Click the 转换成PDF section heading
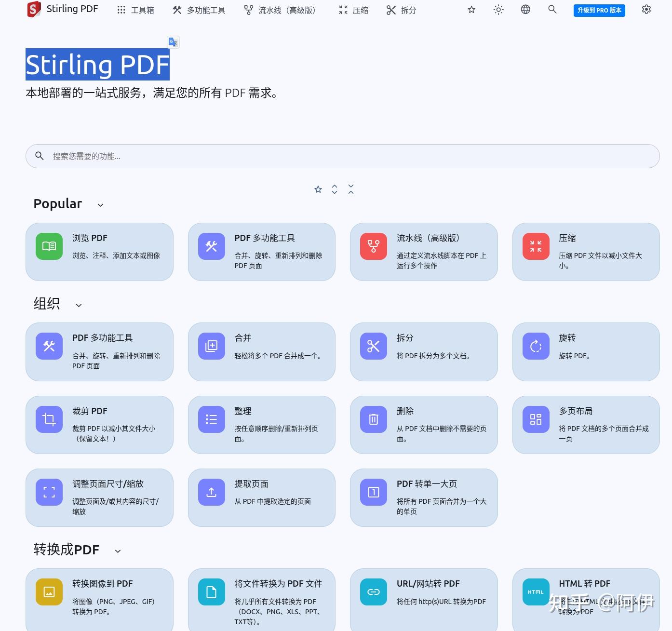The image size is (672, 631). (67, 550)
